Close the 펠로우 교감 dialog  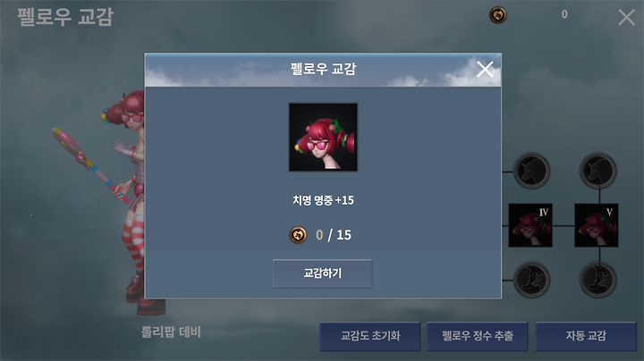[485, 70]
